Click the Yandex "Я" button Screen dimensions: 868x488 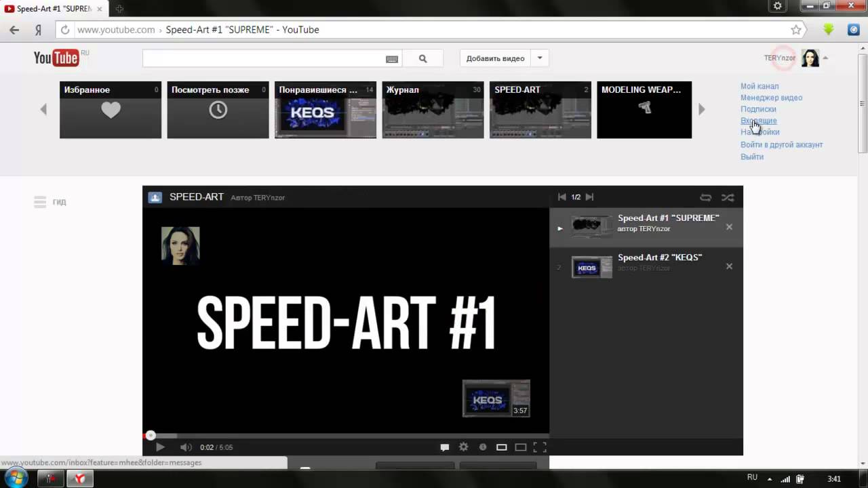coord(39,30)
